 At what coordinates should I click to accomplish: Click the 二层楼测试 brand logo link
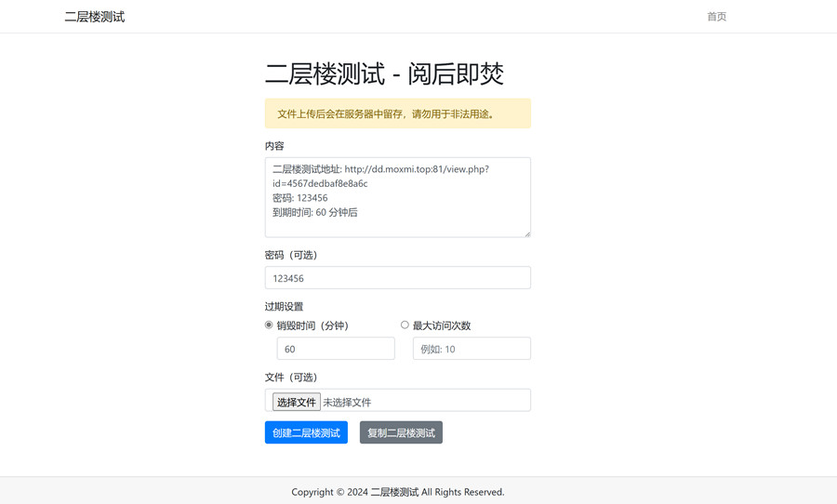[x=95, y=17]
